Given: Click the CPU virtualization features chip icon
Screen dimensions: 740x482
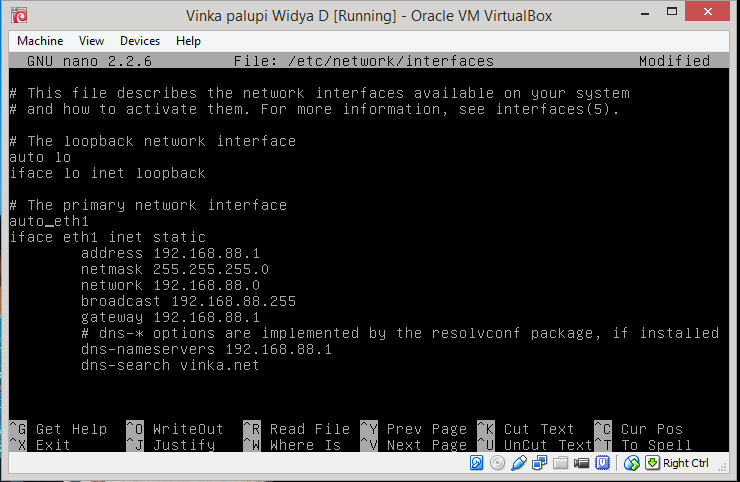Looking at the screenshot, I should coord(603,463).
